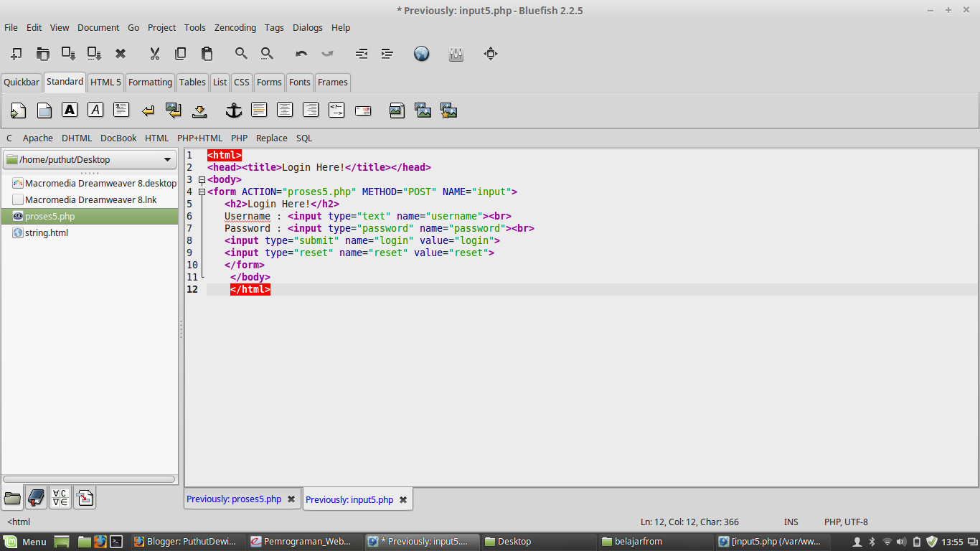Click the Body tag icon
Viewport: 980px width, 551px height.
point(44,110)
